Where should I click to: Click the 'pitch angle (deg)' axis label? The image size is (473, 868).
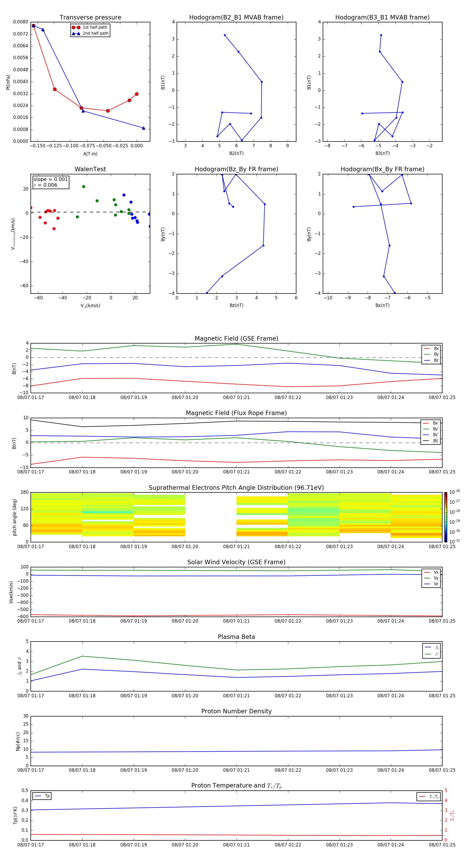(x=14, y=517)
